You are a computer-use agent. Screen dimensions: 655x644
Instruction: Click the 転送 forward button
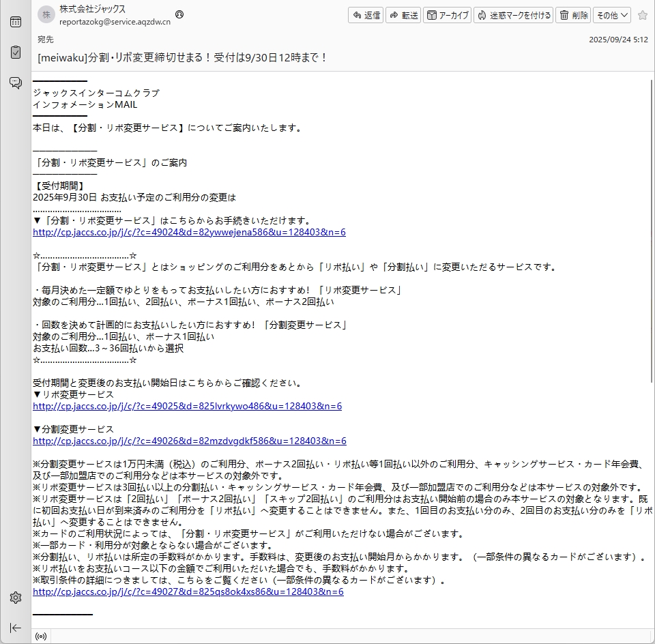click(x=403, y=15)
